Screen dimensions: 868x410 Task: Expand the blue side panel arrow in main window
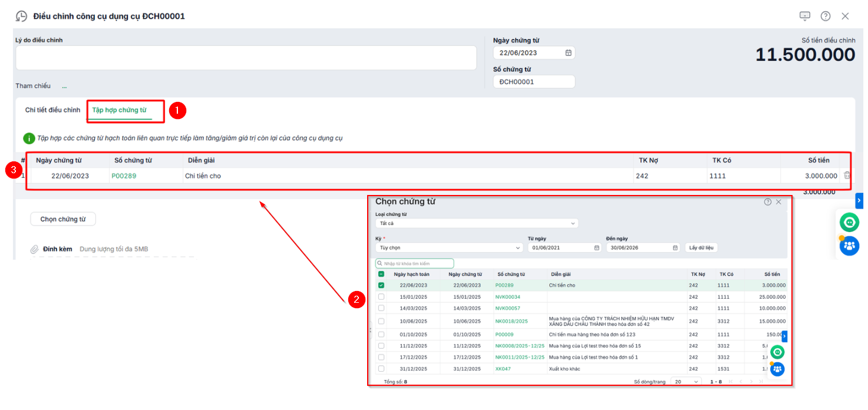pos(859,201)
